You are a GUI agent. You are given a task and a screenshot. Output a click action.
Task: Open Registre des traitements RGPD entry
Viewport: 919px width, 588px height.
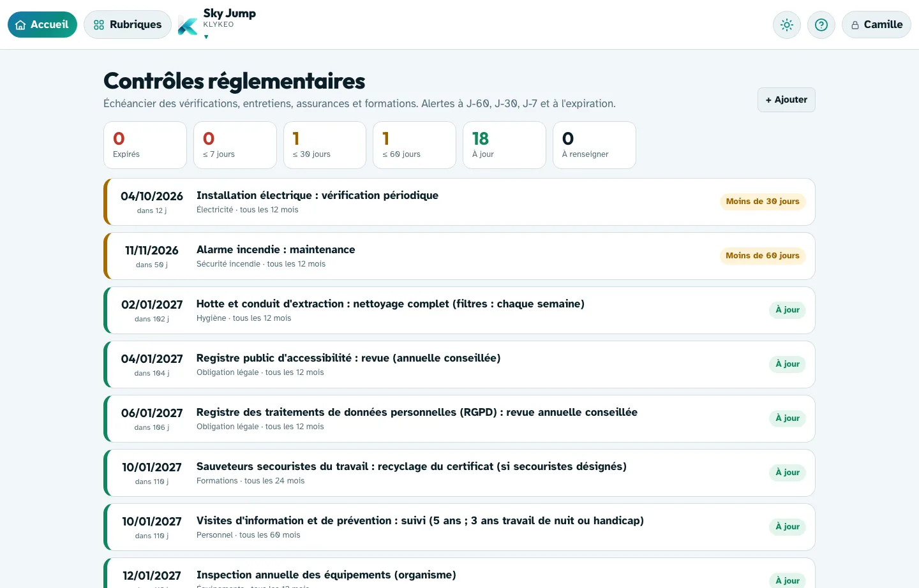point(459,418)
